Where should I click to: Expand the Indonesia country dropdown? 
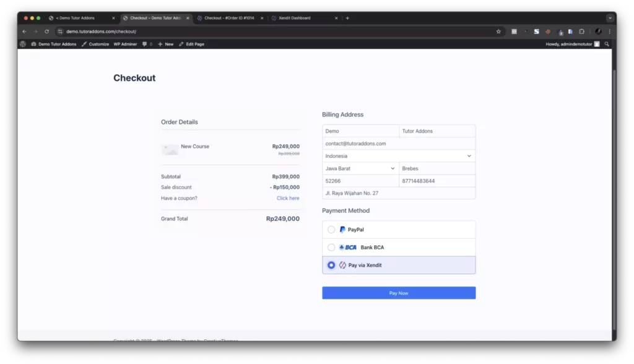[399, 156]
